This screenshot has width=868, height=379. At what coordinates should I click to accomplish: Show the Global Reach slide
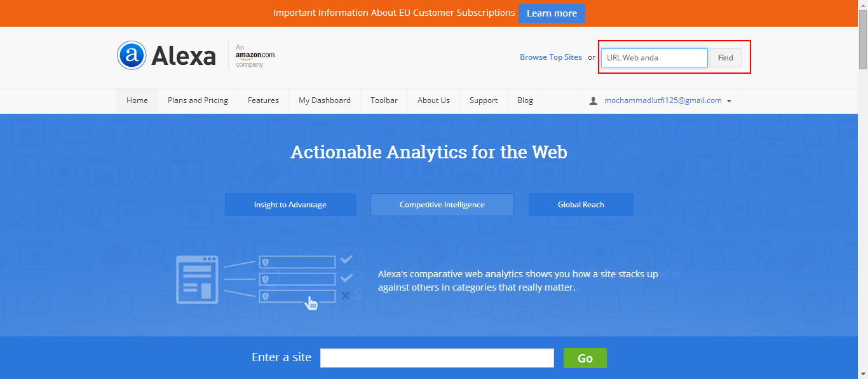[x=581, y=205]
